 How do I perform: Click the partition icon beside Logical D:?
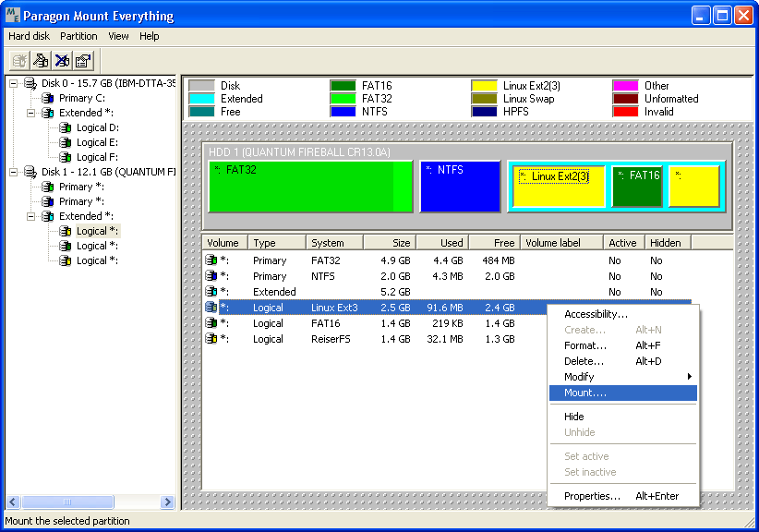point(66,127)
